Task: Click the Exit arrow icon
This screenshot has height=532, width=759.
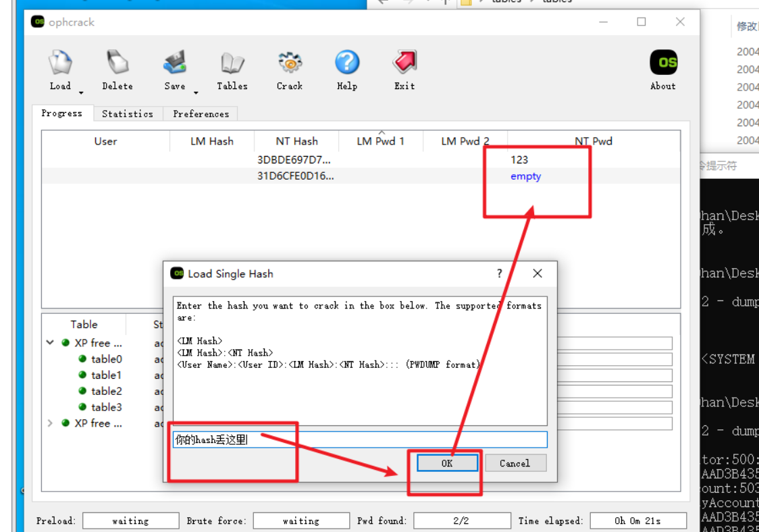Action: (x=404, y=63)
